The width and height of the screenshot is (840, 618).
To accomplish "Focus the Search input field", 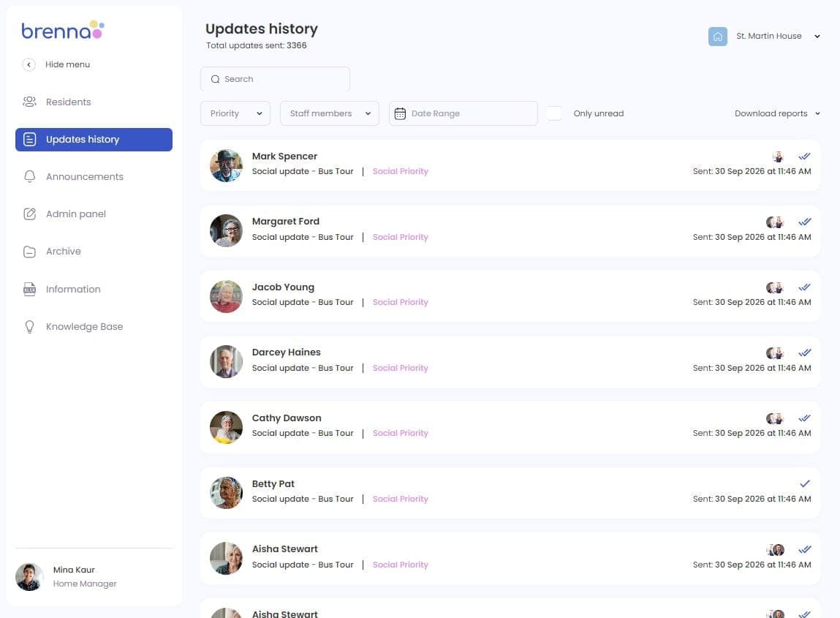I will (275, 79).
